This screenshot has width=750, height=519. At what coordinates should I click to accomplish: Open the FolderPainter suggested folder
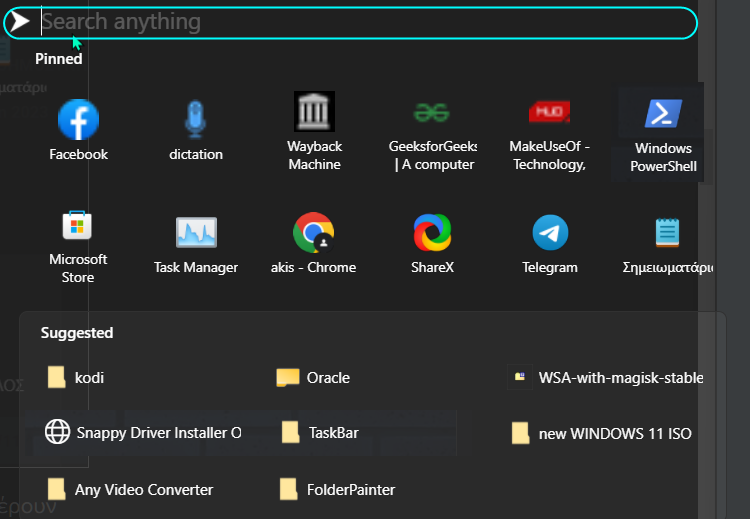[x=337, y=489]
